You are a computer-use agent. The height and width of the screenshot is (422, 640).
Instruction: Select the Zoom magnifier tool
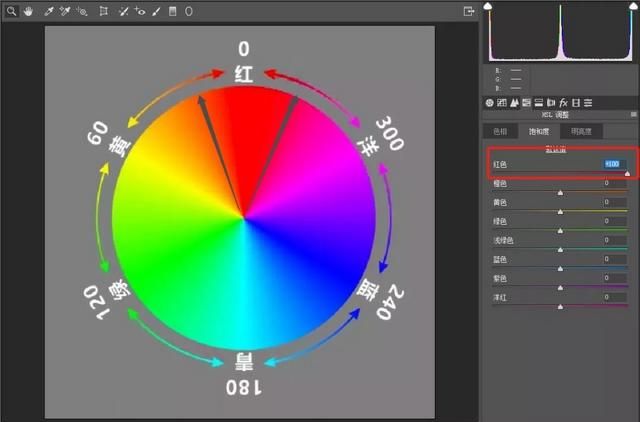pos(11,11)
